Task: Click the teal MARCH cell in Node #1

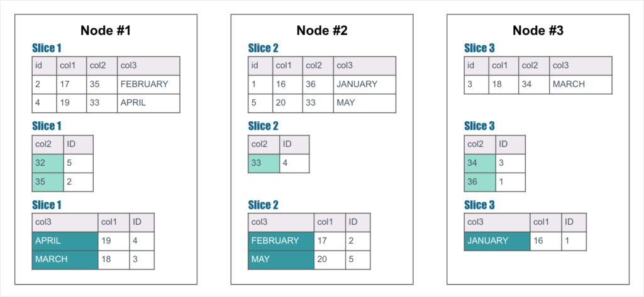Action: [65, 259]
